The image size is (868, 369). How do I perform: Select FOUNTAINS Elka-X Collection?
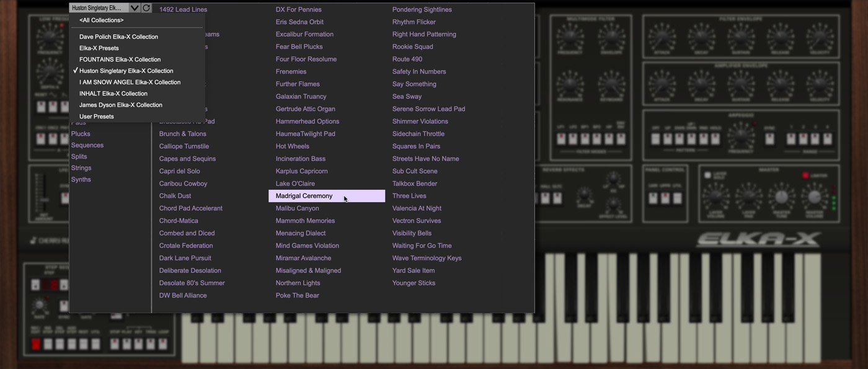[x=120, y=60]
